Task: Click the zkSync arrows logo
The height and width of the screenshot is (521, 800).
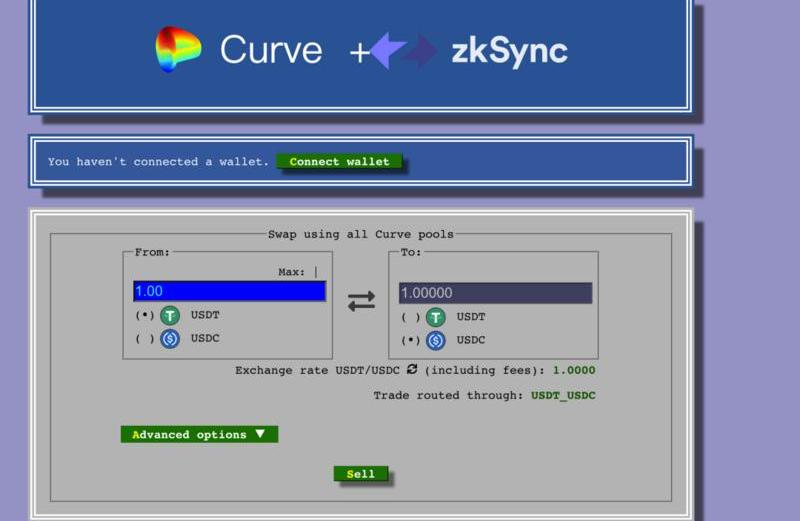Action: 404,51
